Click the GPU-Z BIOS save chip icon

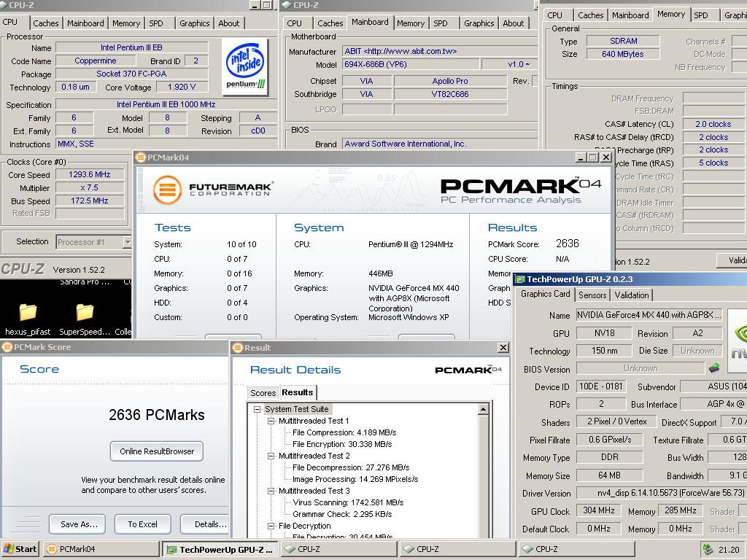(x=714, y=368)
